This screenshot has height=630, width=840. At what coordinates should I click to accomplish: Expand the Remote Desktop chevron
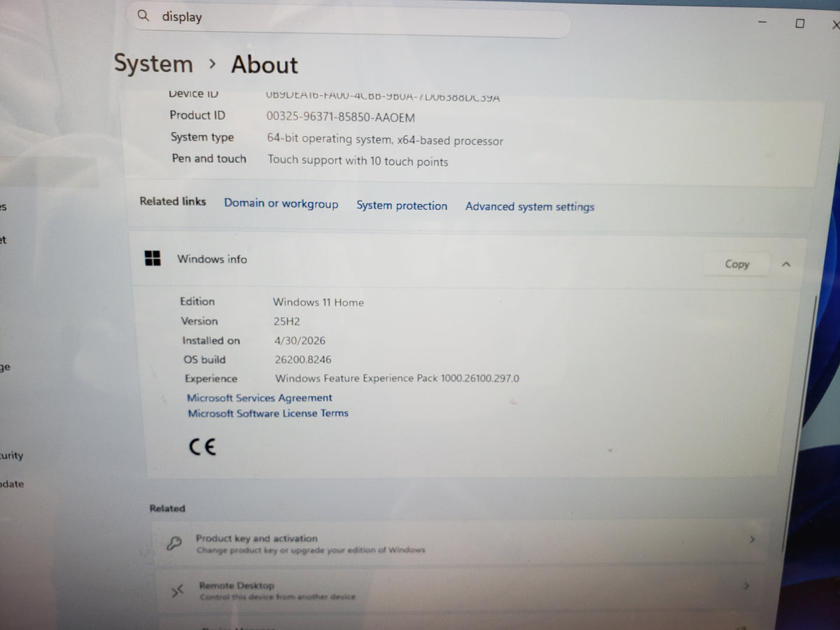pos(746,585)
